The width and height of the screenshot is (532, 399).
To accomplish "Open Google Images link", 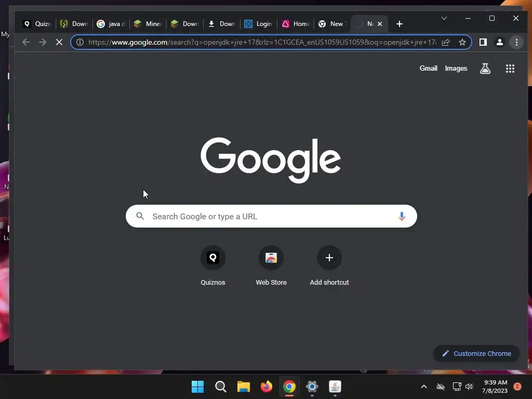I will [456, 68].
